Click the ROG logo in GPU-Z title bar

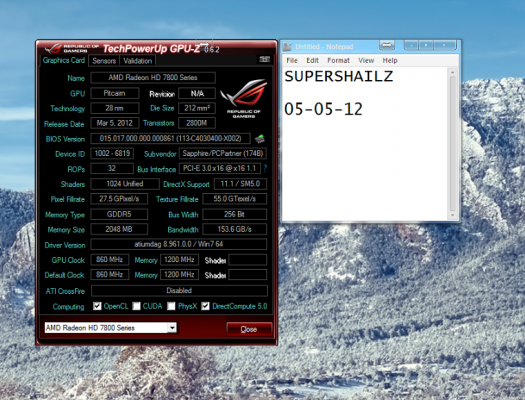pyautogui.click(x=53, y=49)
